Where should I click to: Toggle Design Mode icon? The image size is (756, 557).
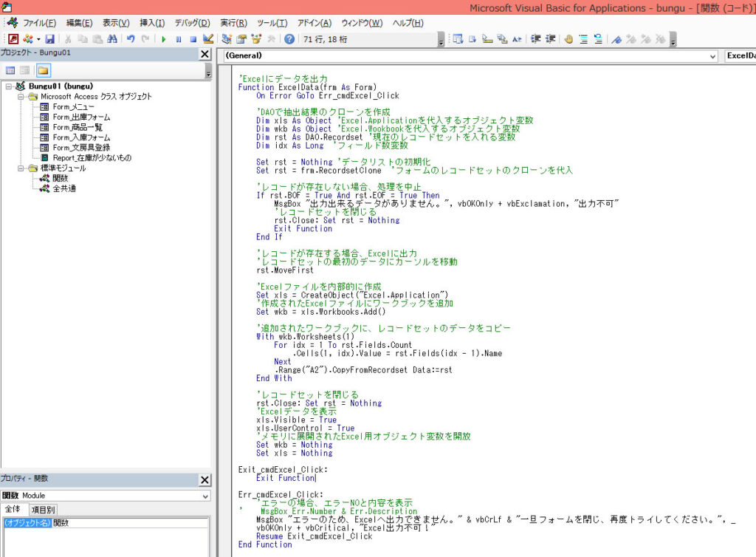[208, 39]
